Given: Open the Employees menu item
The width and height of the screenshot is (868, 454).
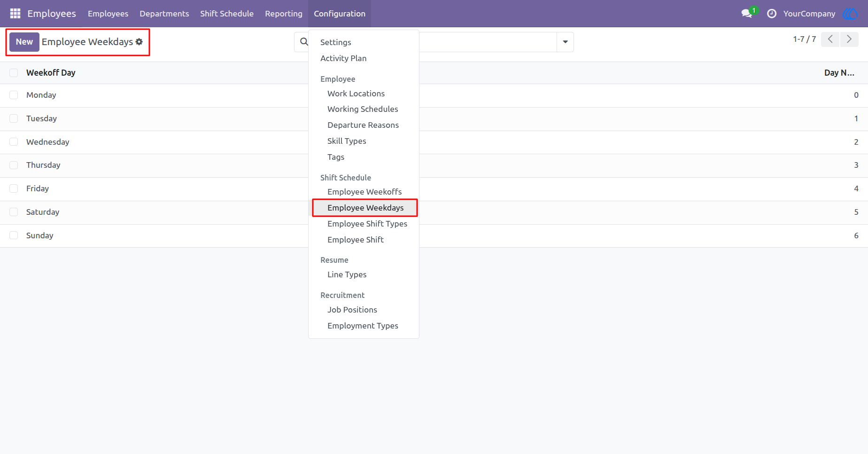Looking at the screenshot, I should click(x=108, y=14).
